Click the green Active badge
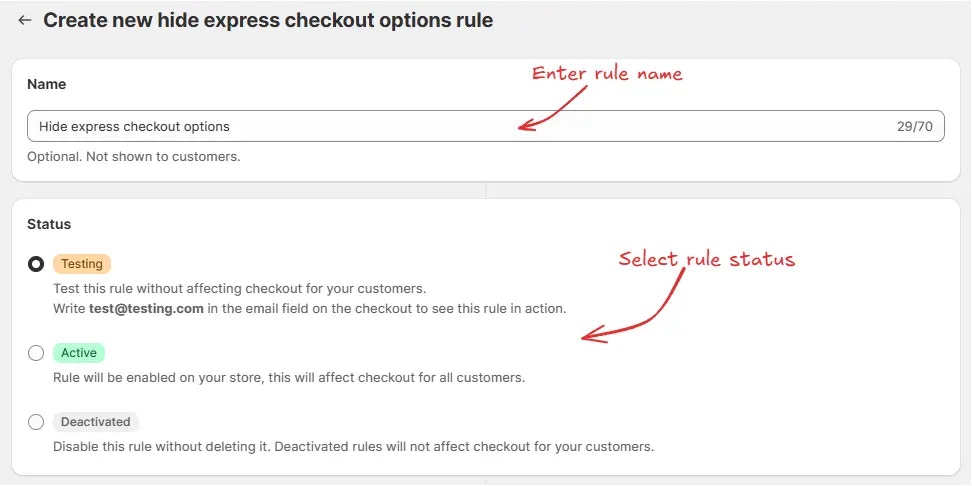This screenshot has height=486, width=972. point(79,353)
